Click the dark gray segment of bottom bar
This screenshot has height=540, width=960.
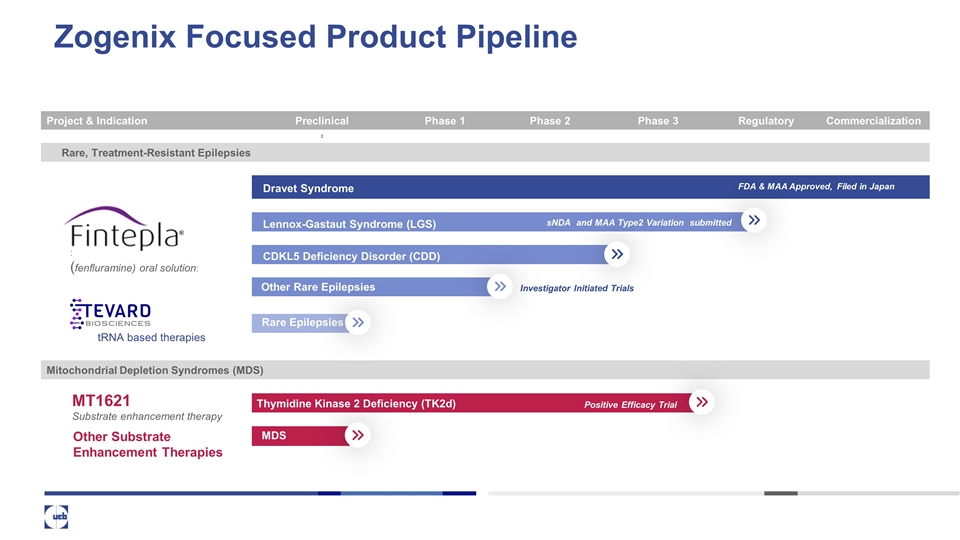tap(780, 493)
